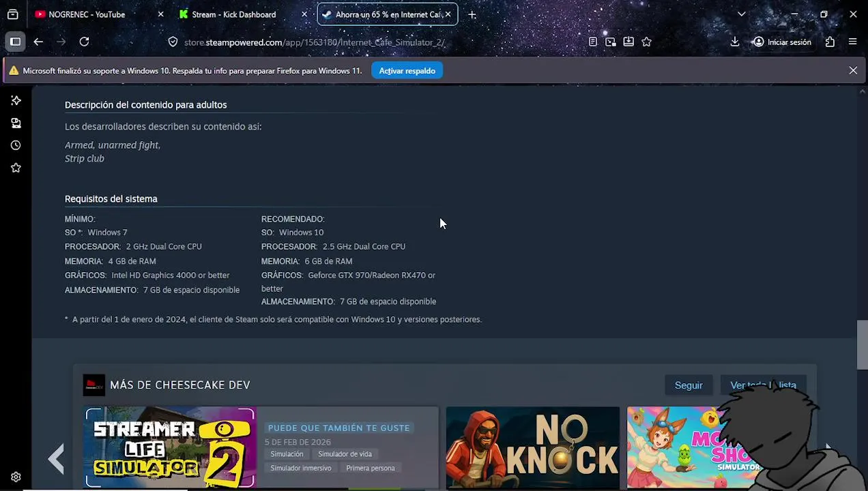The width and height of the screenshot is (868, 491).
Task: Close the Stream - Kick Dashboard tab
Action: [x=304, y=14]
